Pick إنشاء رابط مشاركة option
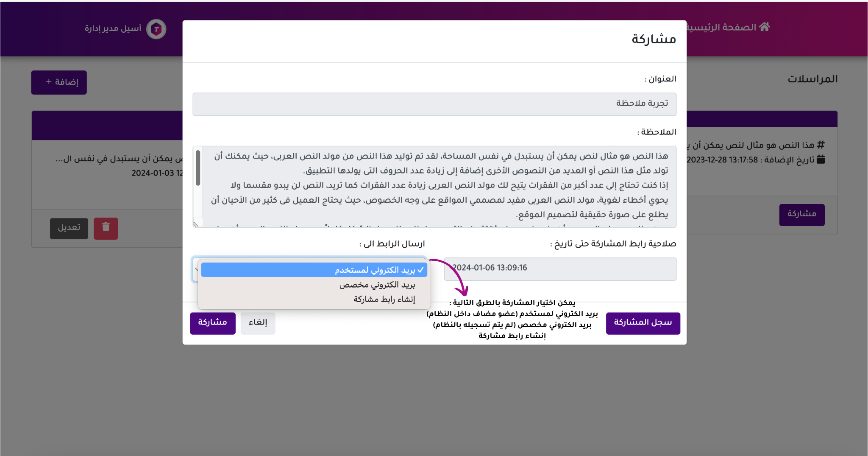 click(384, 299)
